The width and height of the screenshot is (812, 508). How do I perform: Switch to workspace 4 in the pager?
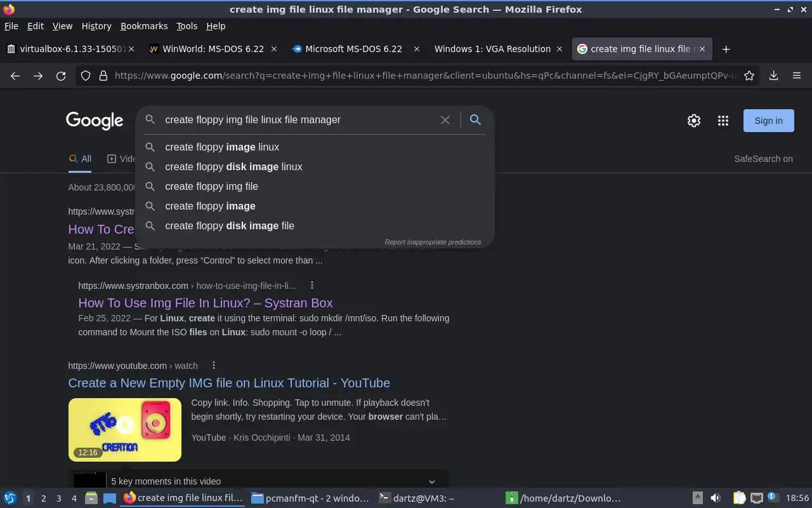pyautogui.click(x=74, y=498)
